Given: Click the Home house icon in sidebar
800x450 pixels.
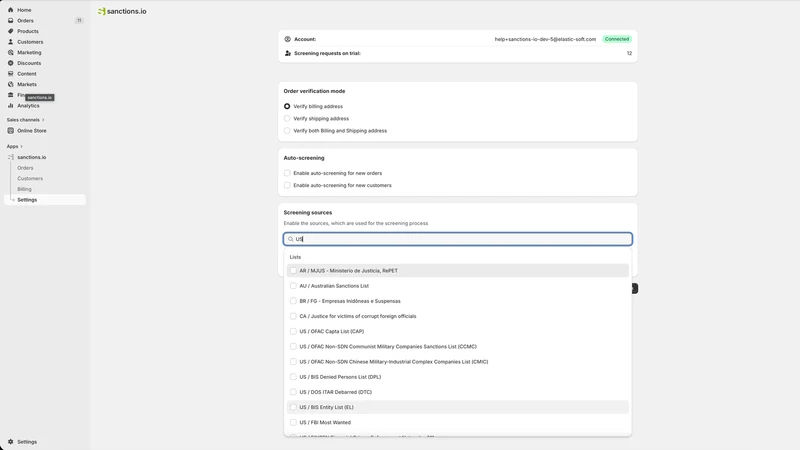Looking at the screenshot, I should pyautogui.click(x=10, y=10).
